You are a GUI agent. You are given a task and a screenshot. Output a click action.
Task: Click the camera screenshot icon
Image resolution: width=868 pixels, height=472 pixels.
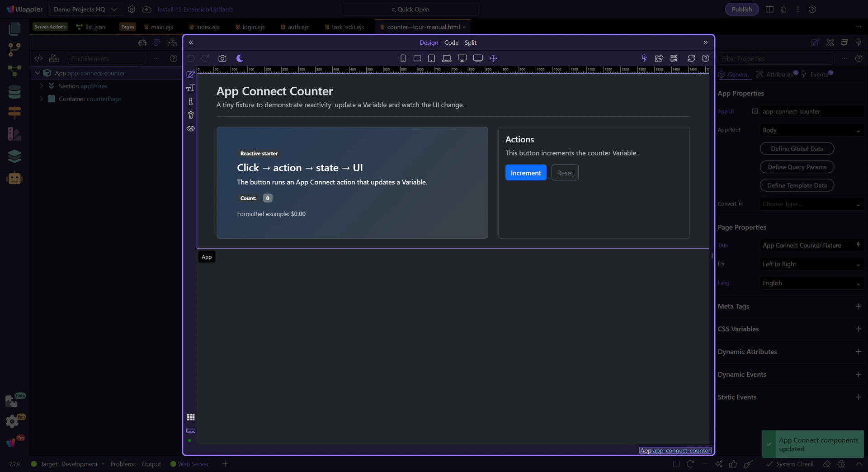222,58
